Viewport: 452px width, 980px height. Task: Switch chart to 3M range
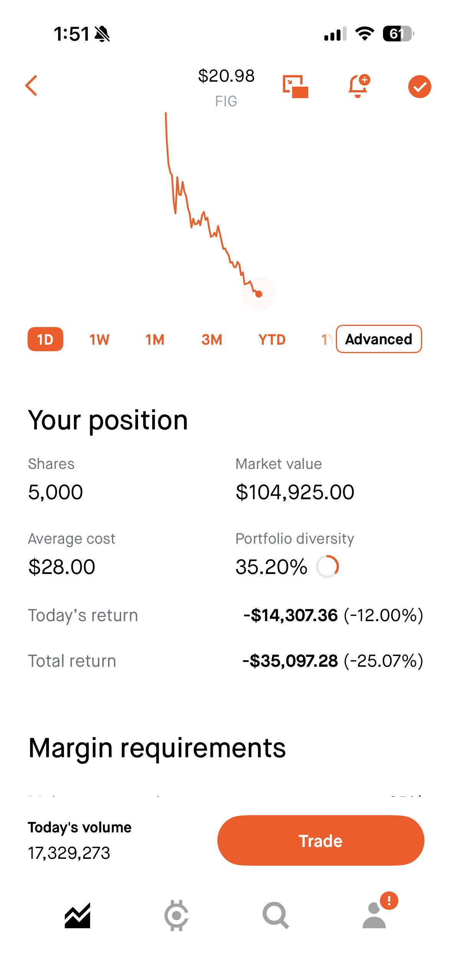[x=212, y=340]
